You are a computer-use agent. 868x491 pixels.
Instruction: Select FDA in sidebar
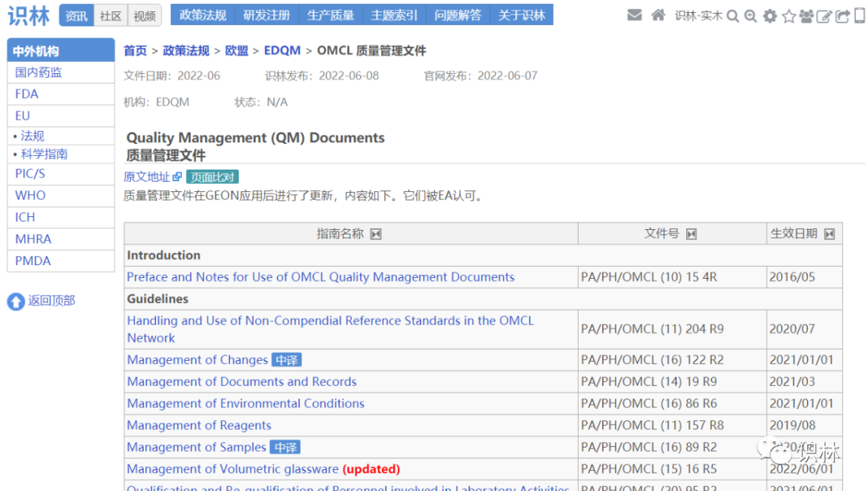(61, 94)
